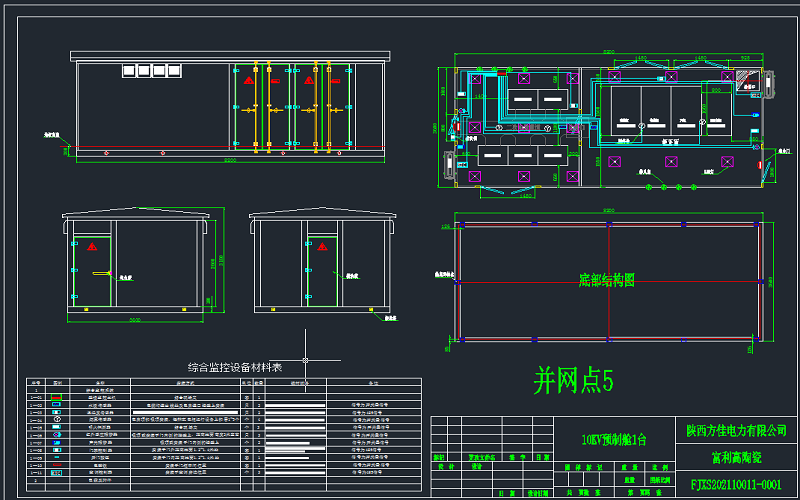
Task: Select the table title 综合监控设备材料表
Action: (x=235, y=367)
